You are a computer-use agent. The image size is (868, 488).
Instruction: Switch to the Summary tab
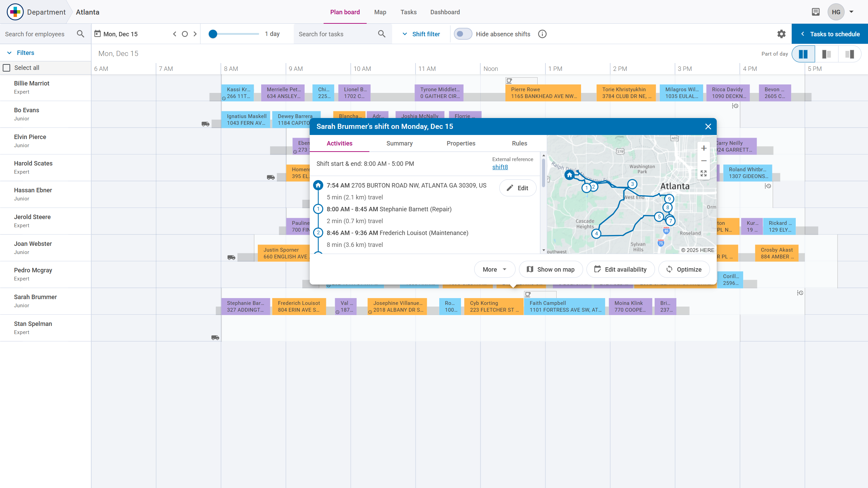click(x=399, y=143)
